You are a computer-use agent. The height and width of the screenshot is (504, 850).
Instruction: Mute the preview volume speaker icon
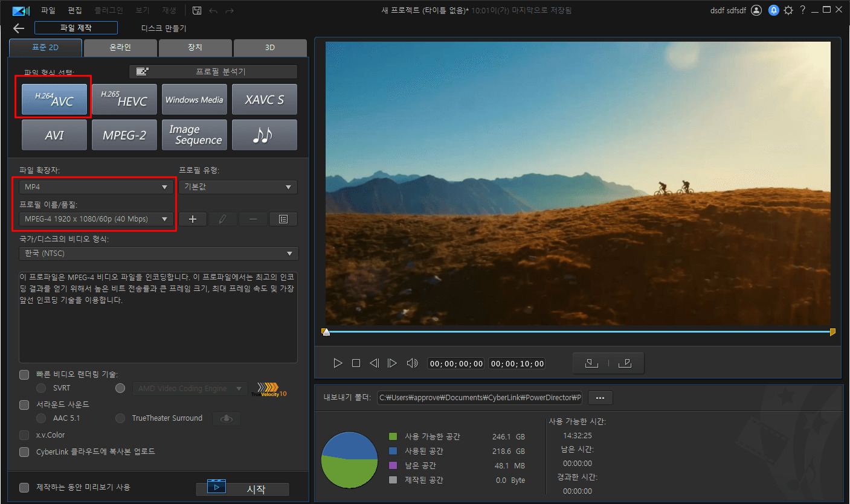click(x=412, y=363)
